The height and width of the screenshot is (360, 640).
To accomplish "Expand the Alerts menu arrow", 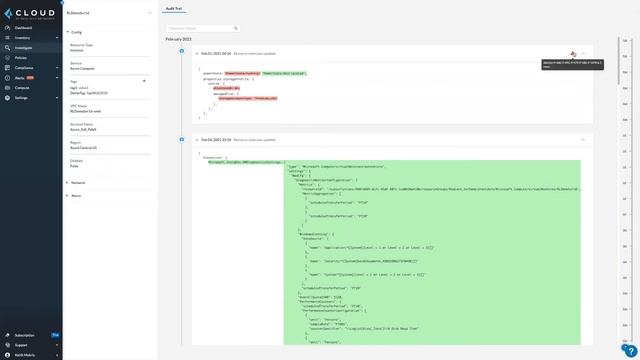I will pyautogui.click(x=57, y=78).
